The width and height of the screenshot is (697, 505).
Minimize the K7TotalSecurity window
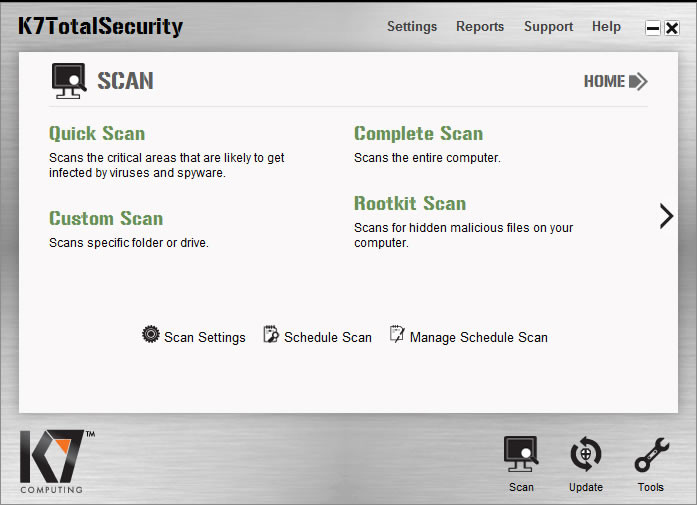[653, 28]
